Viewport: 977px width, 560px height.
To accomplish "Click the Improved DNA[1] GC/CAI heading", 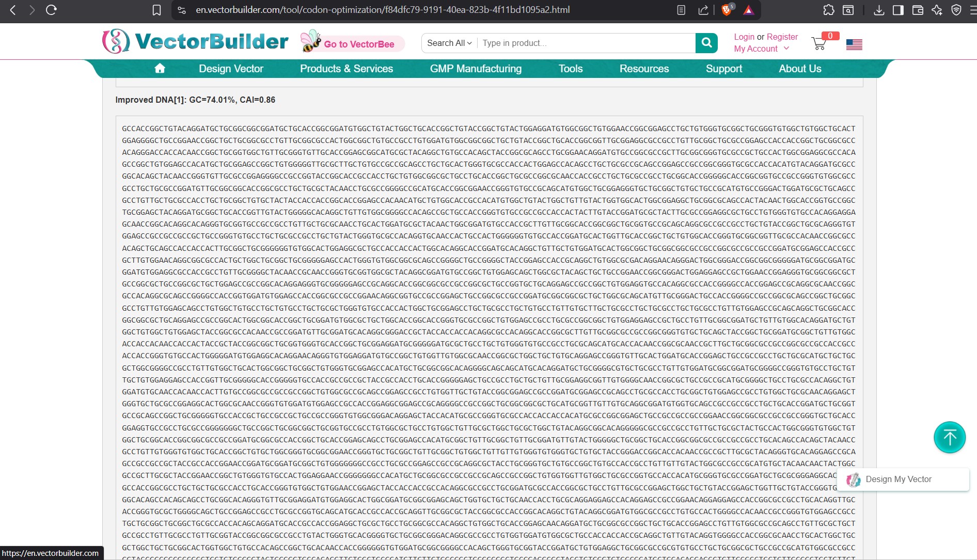I will pos(195,100).
